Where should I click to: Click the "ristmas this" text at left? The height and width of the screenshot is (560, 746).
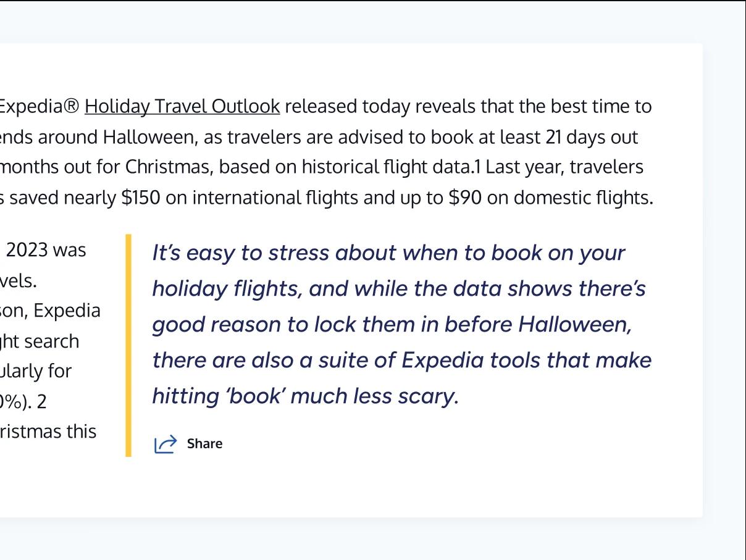(x=48, y=432)
